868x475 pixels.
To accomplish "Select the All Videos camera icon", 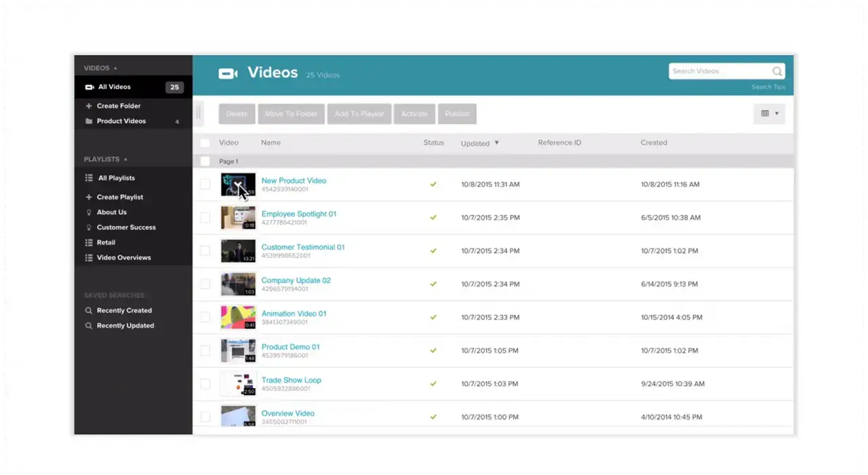I will pos(89,87).
